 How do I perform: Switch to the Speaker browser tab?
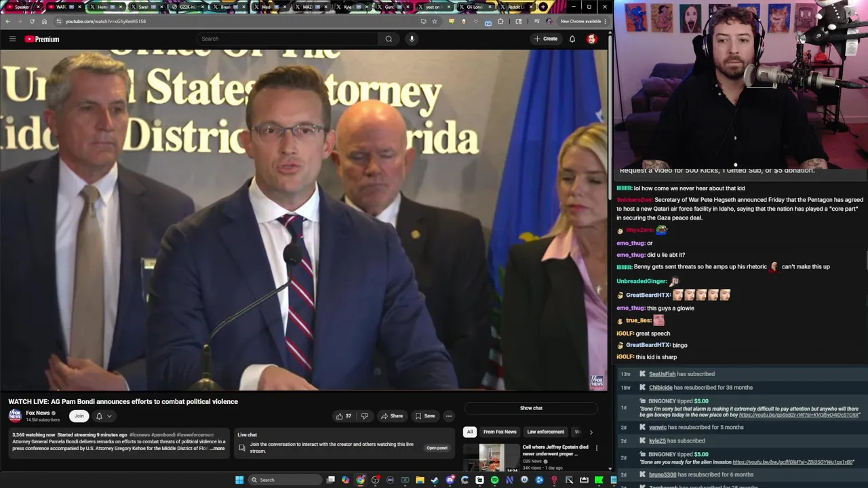point(22,7)
